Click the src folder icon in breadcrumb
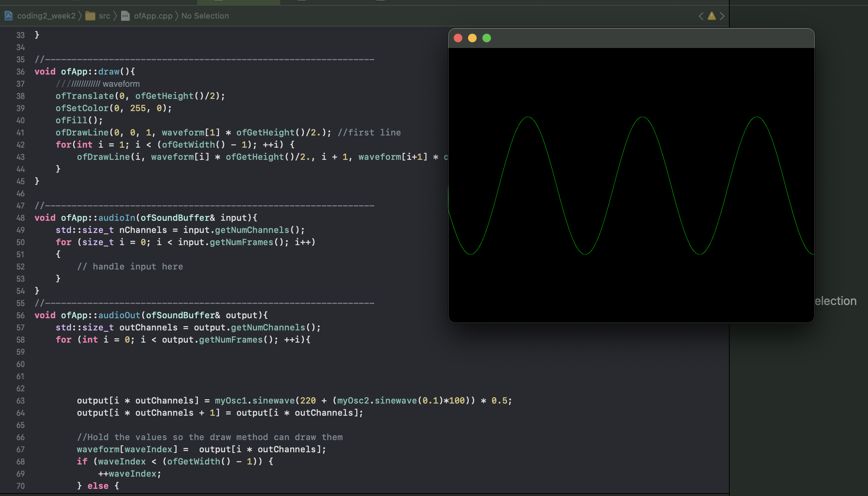The width and height of the screenshot is (868, 496). (x=90, y=16)
